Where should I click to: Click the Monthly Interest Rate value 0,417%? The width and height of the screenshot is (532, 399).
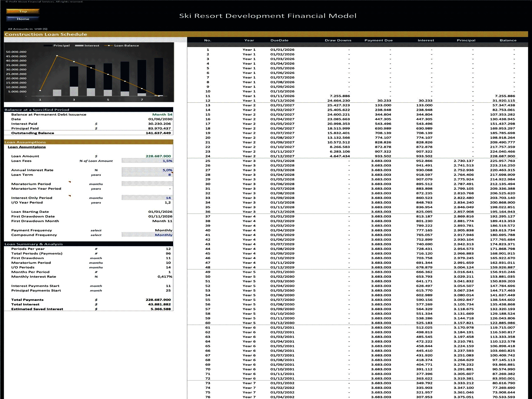pos(165,277)
